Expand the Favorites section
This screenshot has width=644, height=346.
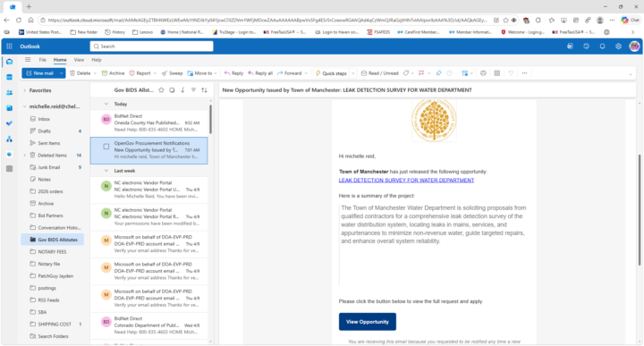pyautogui.click(x=25, y=90)
